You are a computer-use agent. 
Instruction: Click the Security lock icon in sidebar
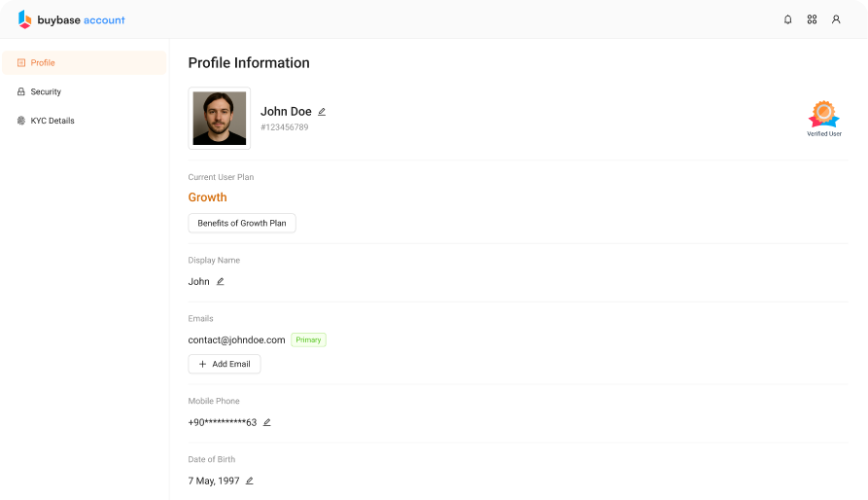tap(21, 91)
